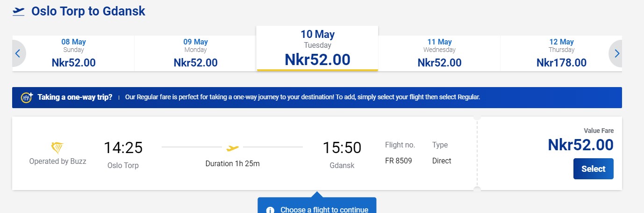Click the one-way trip banner icon
Screen dimensions: 644x213
click(x=27, y=97)
